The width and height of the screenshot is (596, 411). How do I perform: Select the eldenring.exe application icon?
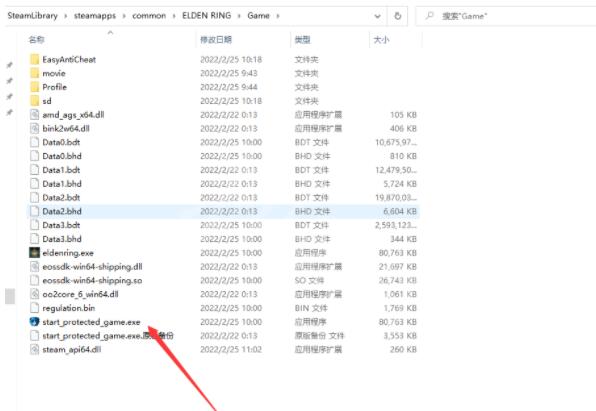coord(35,253)
